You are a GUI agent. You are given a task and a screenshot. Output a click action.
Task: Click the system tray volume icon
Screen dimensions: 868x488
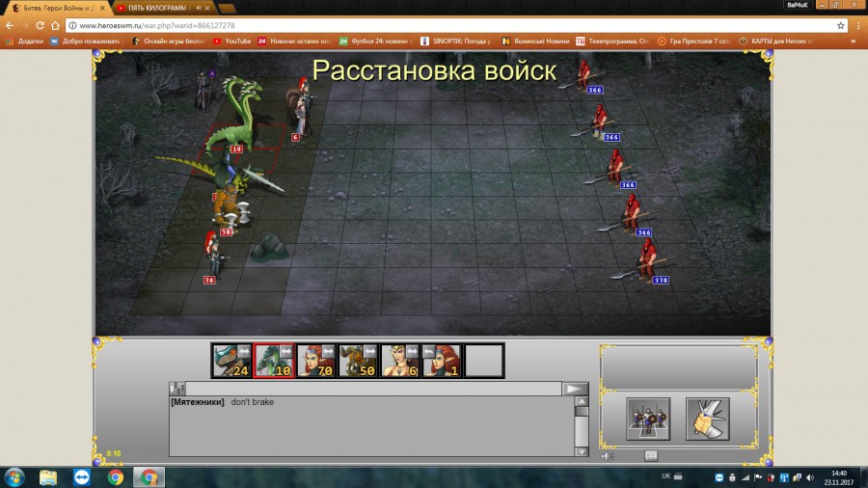pos(810,477)
